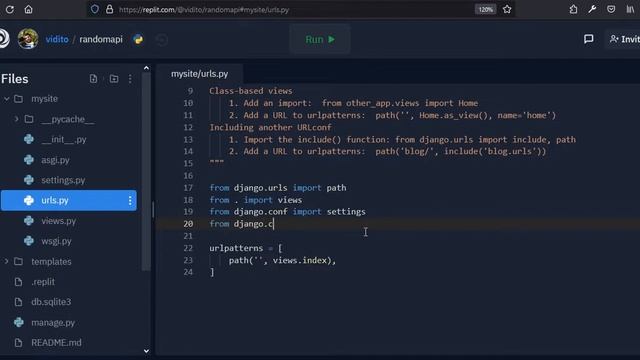Run the repl

pyautogui.click(x=320, y=39)
